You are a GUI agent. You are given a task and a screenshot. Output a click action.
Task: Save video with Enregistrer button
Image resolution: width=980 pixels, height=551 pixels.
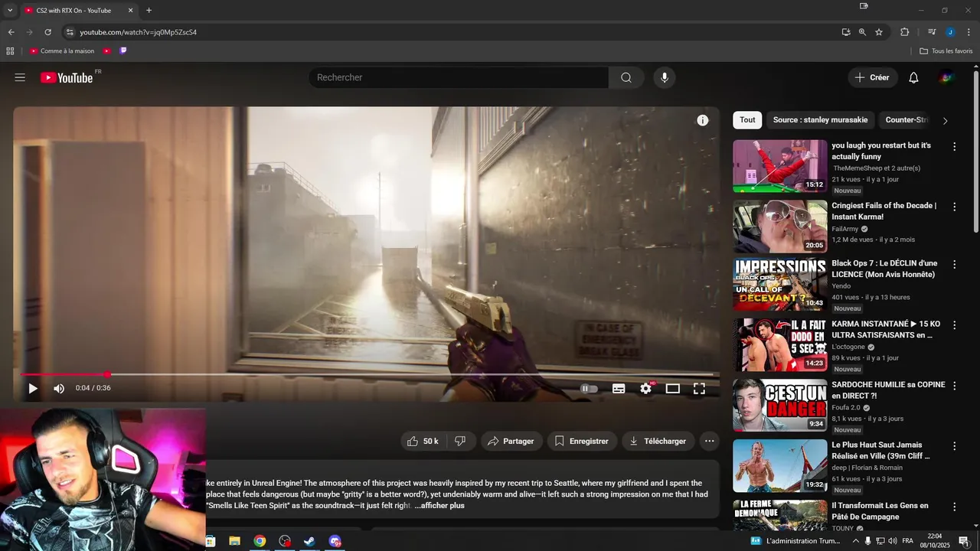point(582,441)
